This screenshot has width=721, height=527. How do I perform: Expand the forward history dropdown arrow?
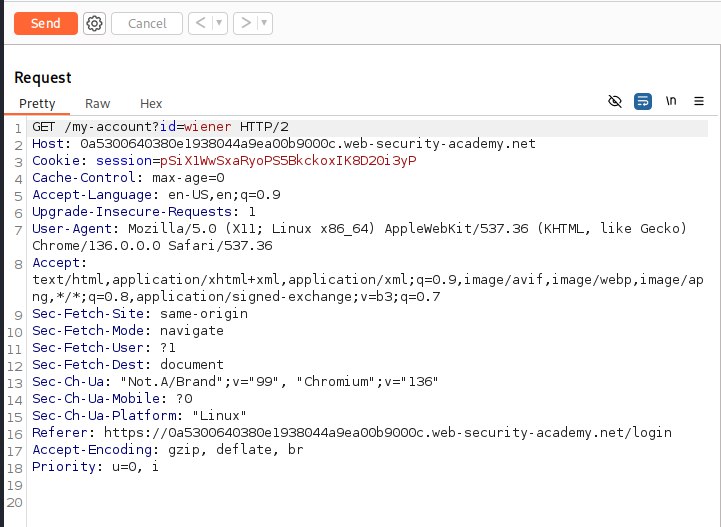[264, 23]
